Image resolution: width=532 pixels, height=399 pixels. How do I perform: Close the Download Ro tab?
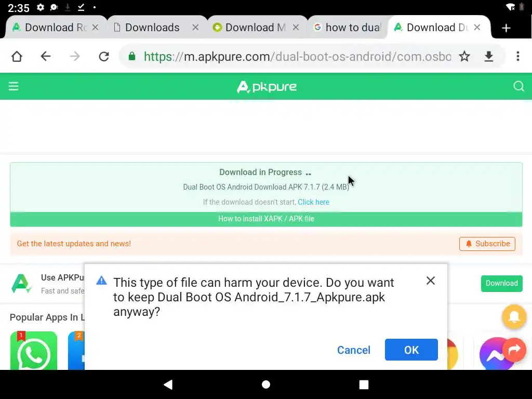(x=96, y=28)
